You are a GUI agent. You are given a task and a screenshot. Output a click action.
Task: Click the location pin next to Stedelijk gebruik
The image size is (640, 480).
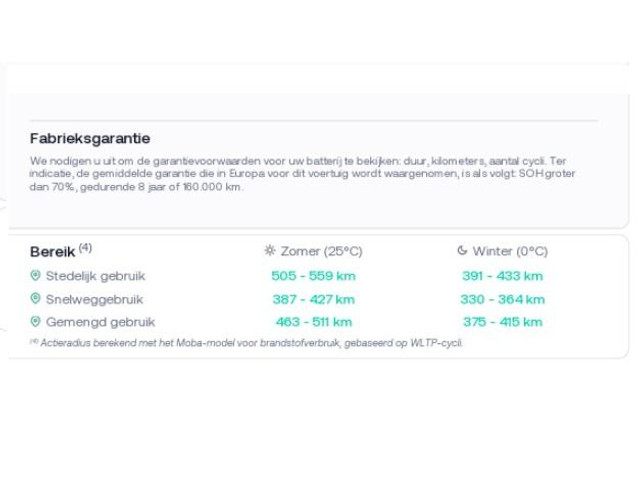point(36,275)
